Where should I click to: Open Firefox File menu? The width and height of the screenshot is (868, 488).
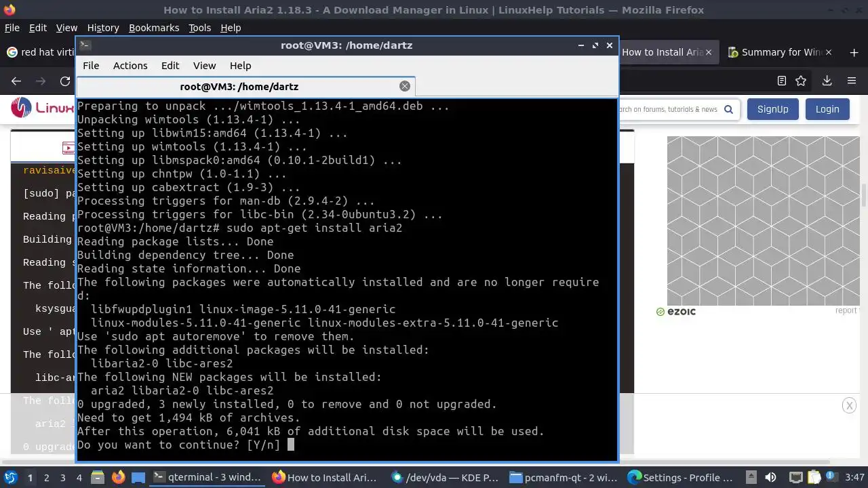[12, 28]
